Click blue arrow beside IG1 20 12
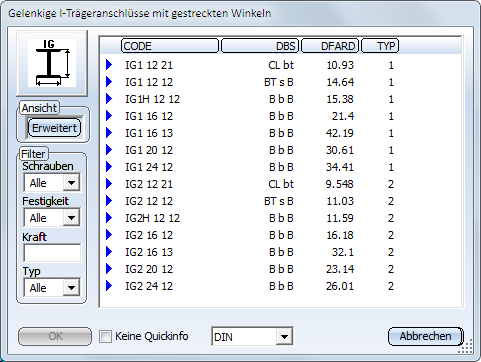 109,150
